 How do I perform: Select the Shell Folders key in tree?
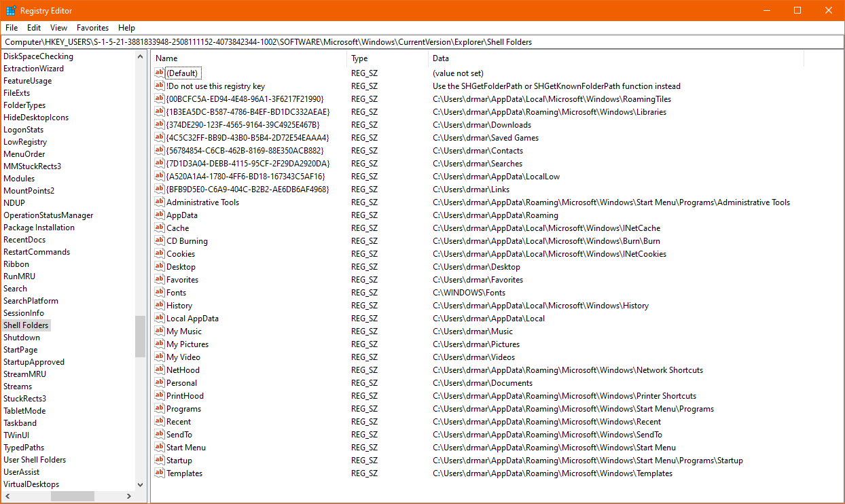(26, 325)
